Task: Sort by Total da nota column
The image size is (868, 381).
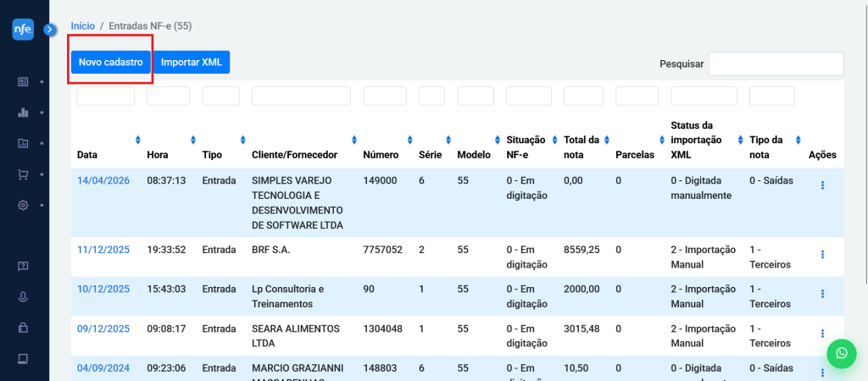Action: tap(606, 140)
